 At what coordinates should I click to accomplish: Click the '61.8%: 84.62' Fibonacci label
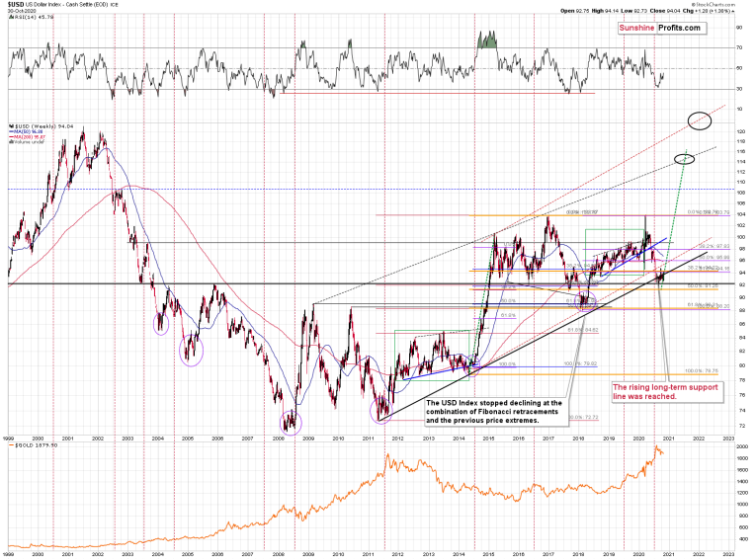(583, 330)
